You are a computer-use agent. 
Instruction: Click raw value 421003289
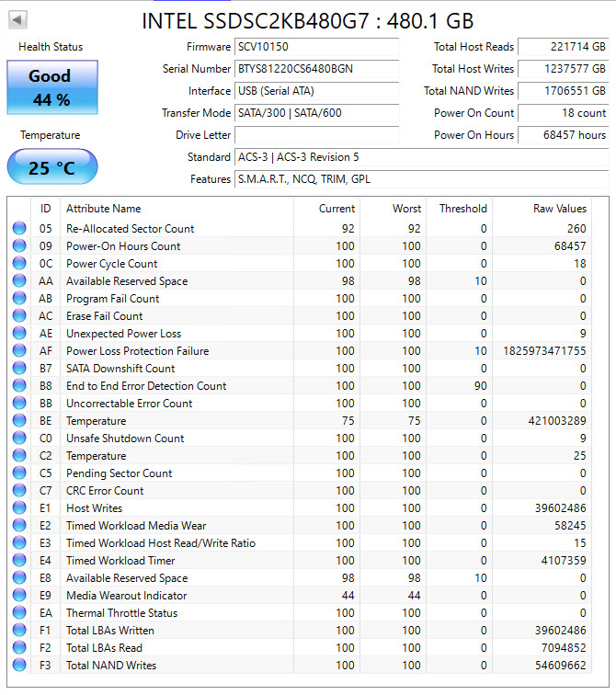(x=557, y=420)
